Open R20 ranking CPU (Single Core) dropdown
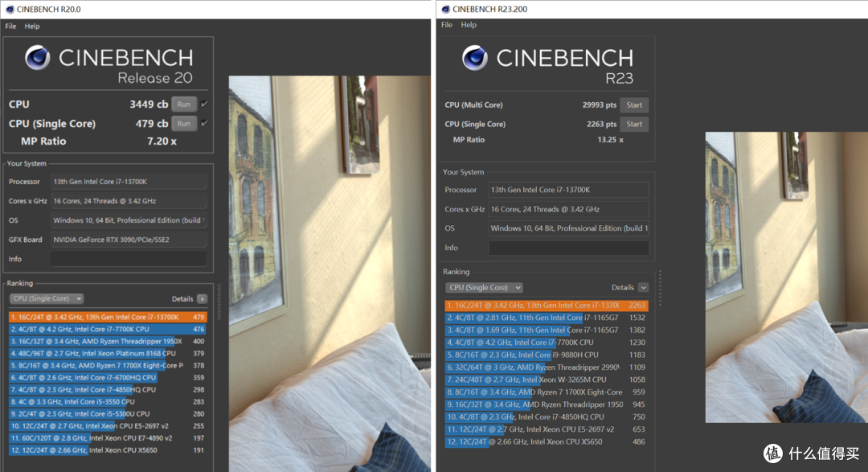The width and height of the screenshot is (868, 472). [x=47, y=298]
